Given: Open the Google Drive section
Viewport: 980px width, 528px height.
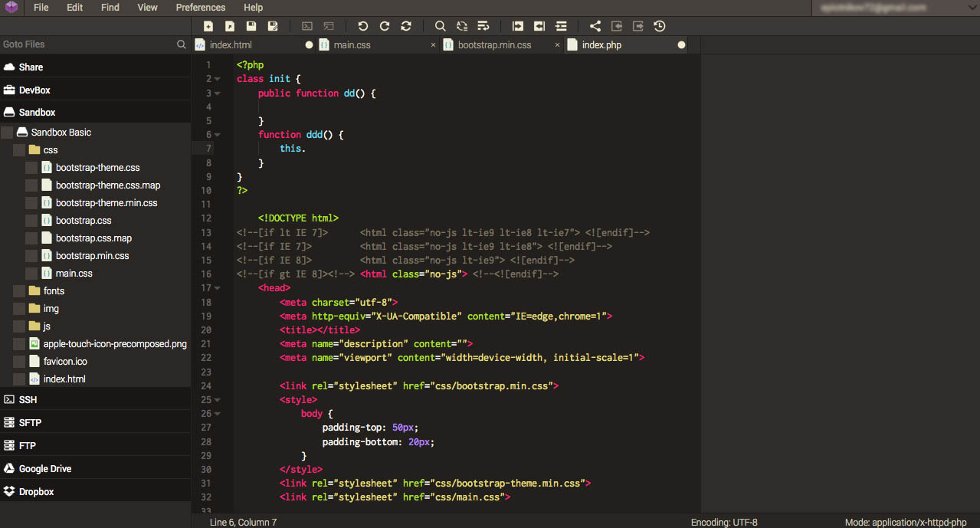Looking at the screenshot, I should [95, 468].
